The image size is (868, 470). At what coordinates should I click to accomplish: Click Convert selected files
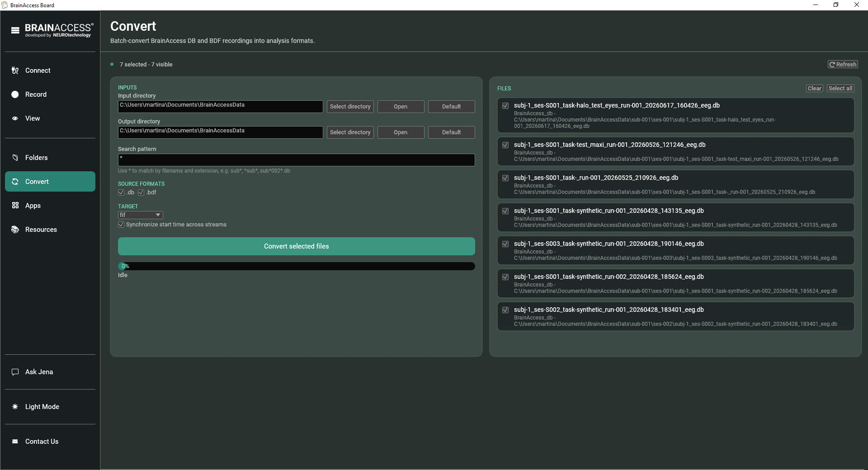click(x=297, y=246)
